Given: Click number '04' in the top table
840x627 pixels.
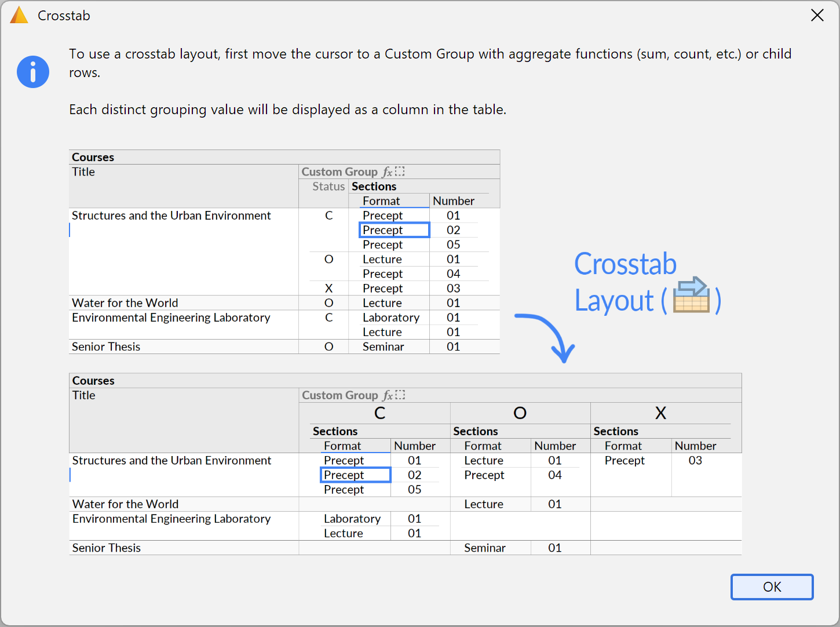Looking at the screenshot, I should [x=454, y=274].
